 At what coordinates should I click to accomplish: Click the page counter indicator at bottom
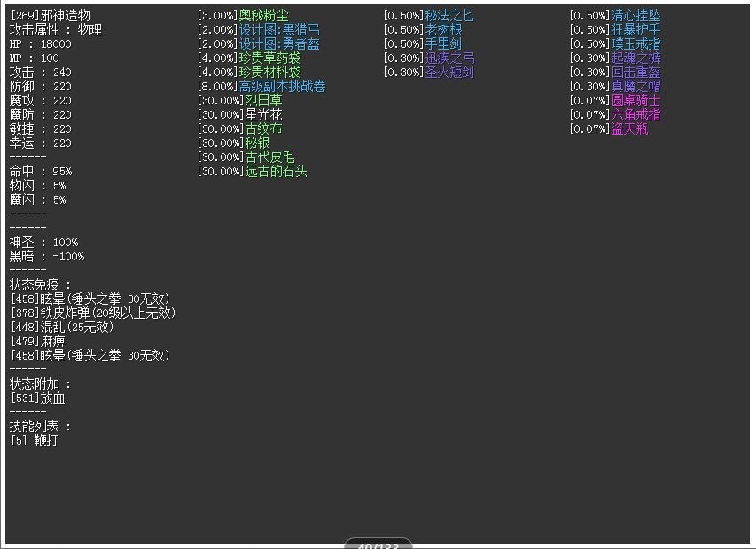378,545
